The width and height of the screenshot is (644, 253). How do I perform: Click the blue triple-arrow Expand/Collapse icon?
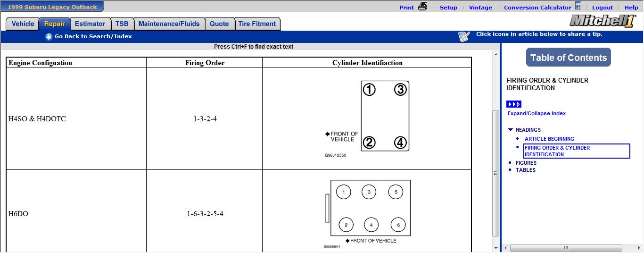click(514, 104)
